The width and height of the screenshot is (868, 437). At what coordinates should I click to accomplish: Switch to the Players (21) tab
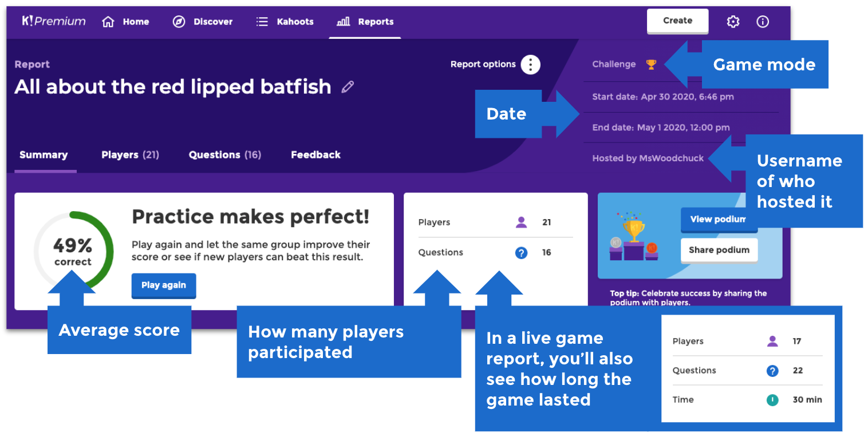(x=130, y=155)
